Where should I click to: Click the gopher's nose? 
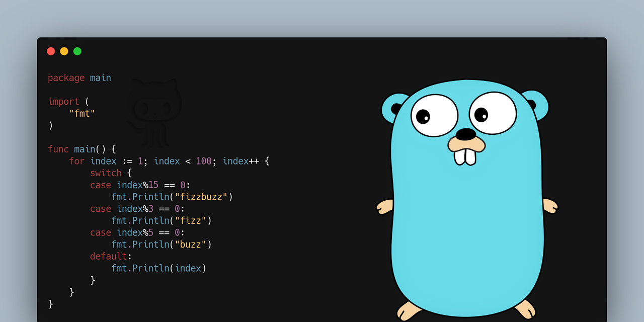click(465, 135)
